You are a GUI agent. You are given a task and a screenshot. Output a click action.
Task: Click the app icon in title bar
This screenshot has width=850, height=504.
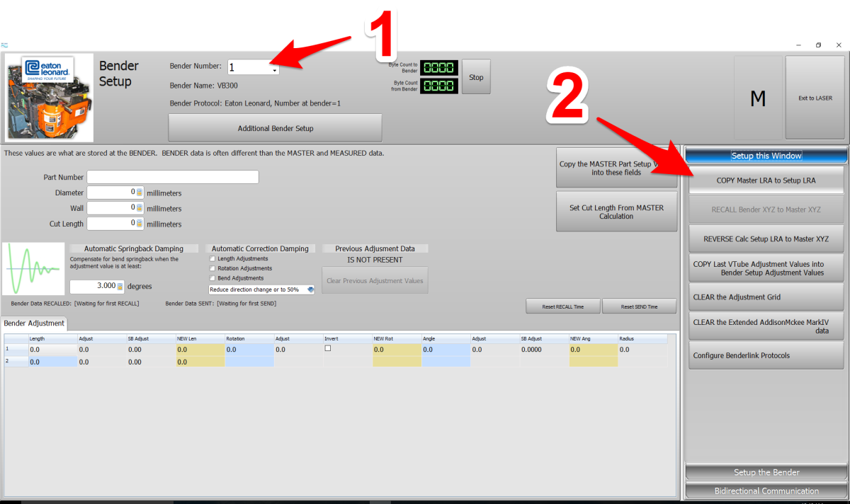point(4,45)
